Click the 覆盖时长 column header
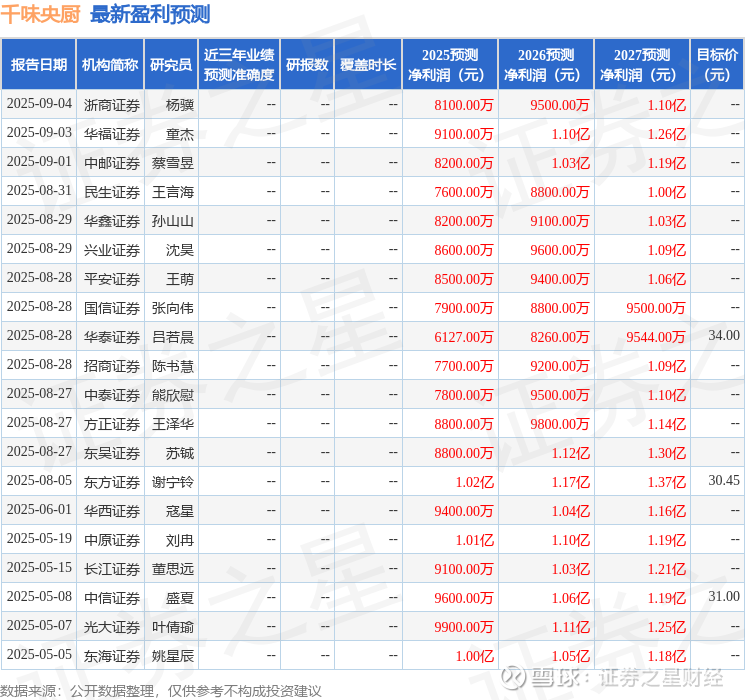Viewport: 745px width, 700px height. click(x=368, y=65)
